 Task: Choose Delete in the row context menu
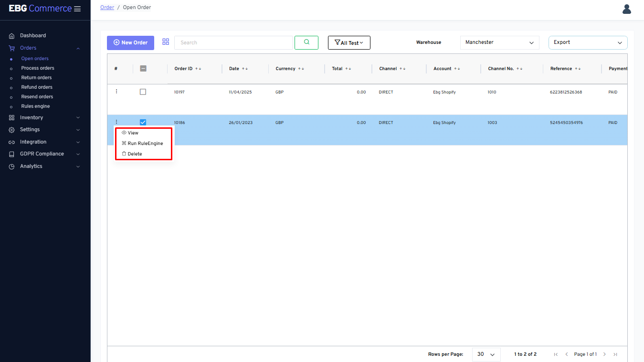coord(134,154)
